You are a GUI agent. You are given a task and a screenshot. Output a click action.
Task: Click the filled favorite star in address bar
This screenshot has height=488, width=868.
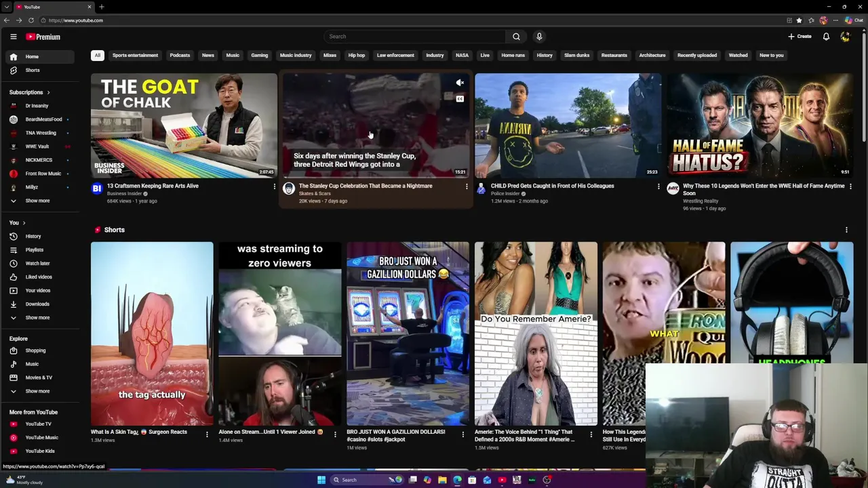pyautogui.click(x=799, y=20)
